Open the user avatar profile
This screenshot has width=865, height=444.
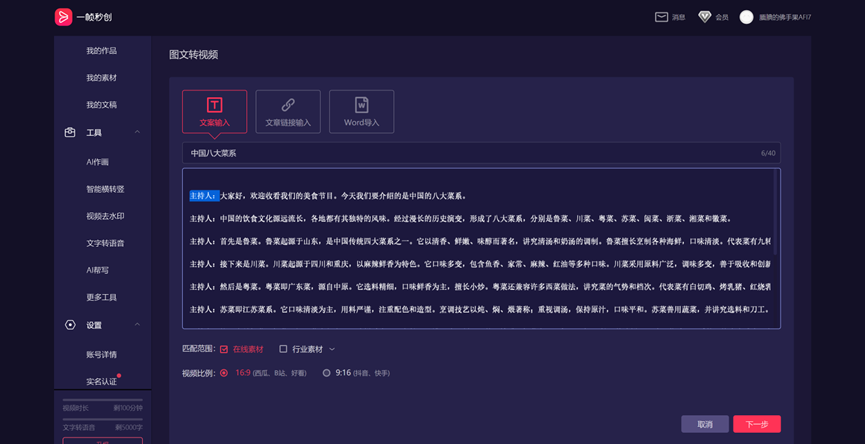tap(746, 17)
